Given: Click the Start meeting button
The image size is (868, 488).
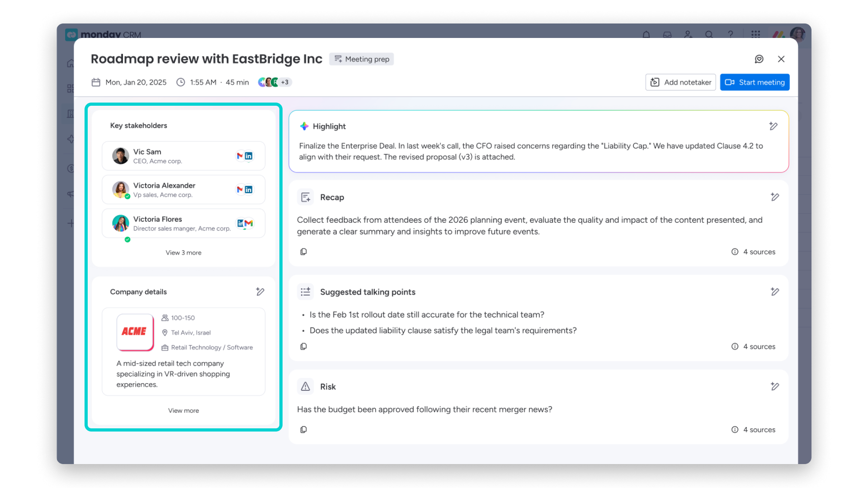Looking at the screenshot, I should (755, 82).
